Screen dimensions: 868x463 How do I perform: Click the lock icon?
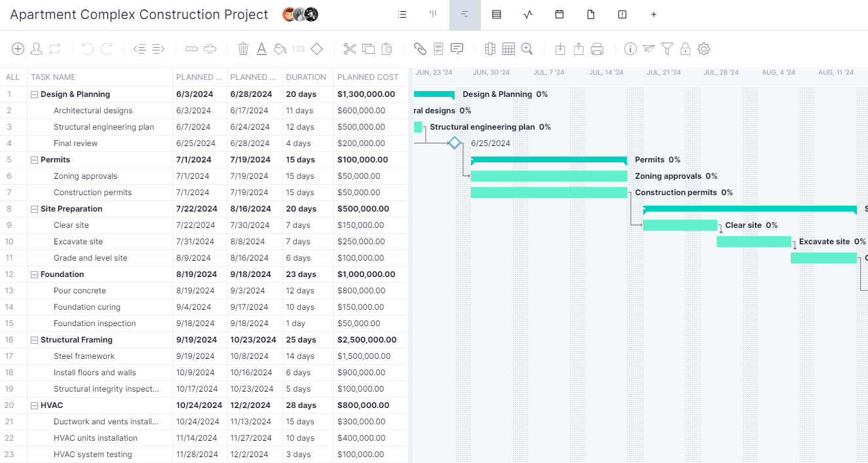coord(685,48)
